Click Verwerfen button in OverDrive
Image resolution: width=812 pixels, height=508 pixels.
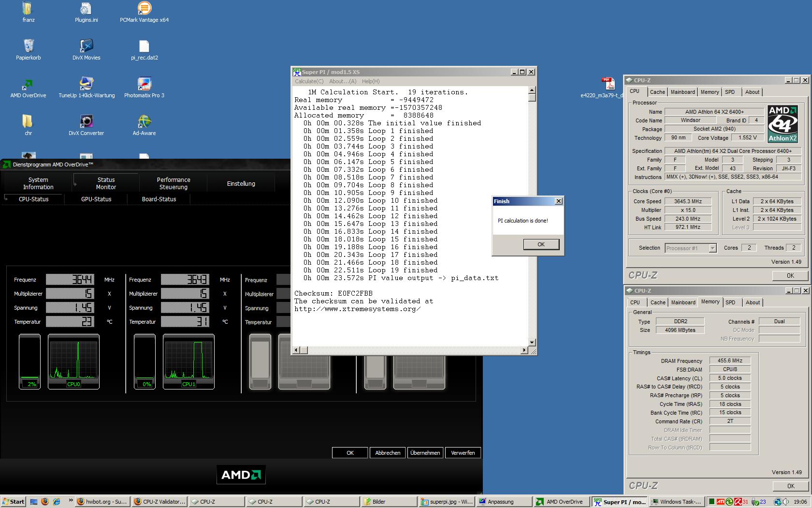(463, 453)
